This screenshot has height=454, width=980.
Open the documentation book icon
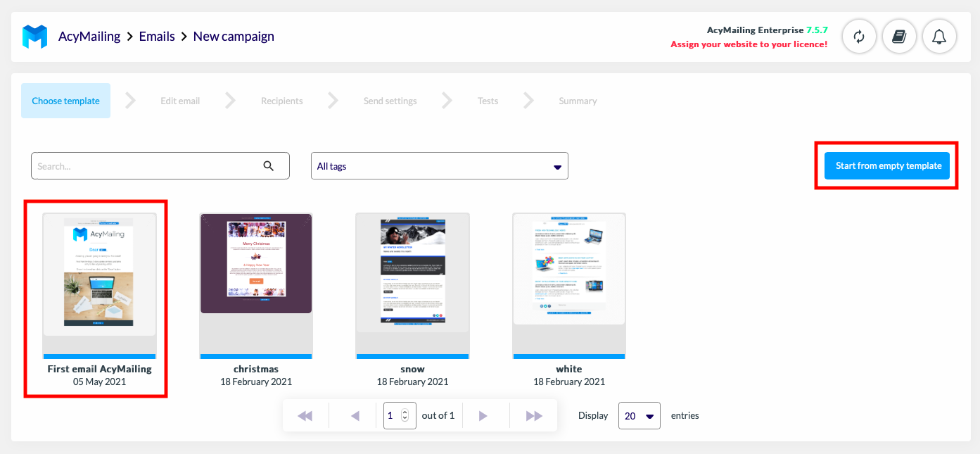point(899,37)
